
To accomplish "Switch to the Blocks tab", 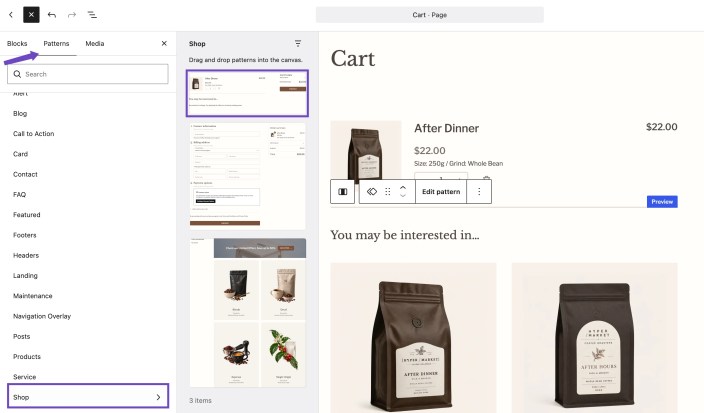I will pos(17,44).
